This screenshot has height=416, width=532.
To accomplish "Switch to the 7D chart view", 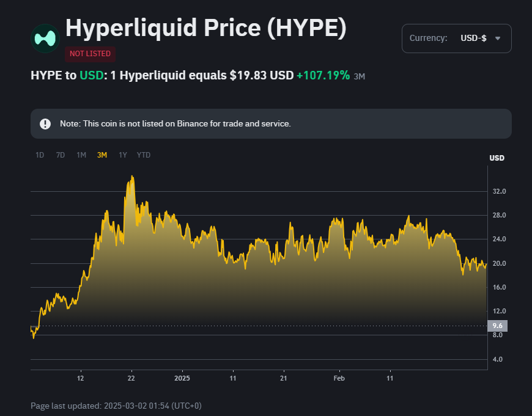I will coord(60,155).
